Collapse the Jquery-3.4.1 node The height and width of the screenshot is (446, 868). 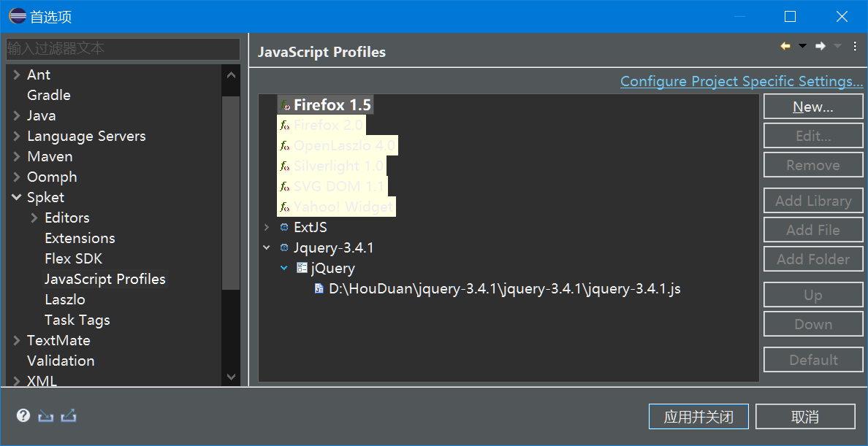point(266,247)
